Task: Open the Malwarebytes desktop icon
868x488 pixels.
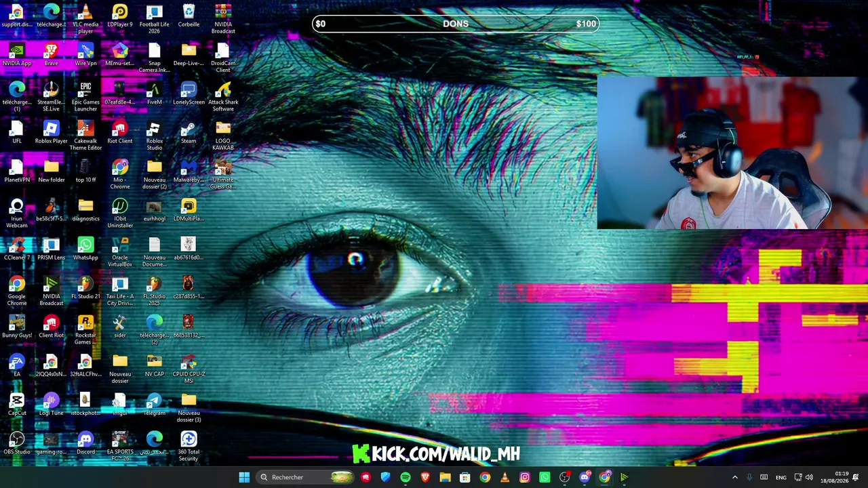Action: click(x=189, y=171)
